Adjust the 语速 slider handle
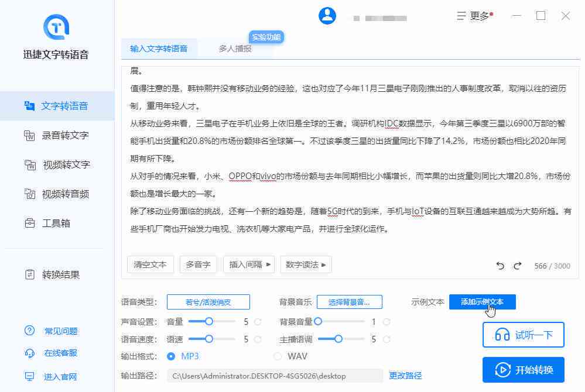This screenshot has height=392, width=585. [209, 339]
